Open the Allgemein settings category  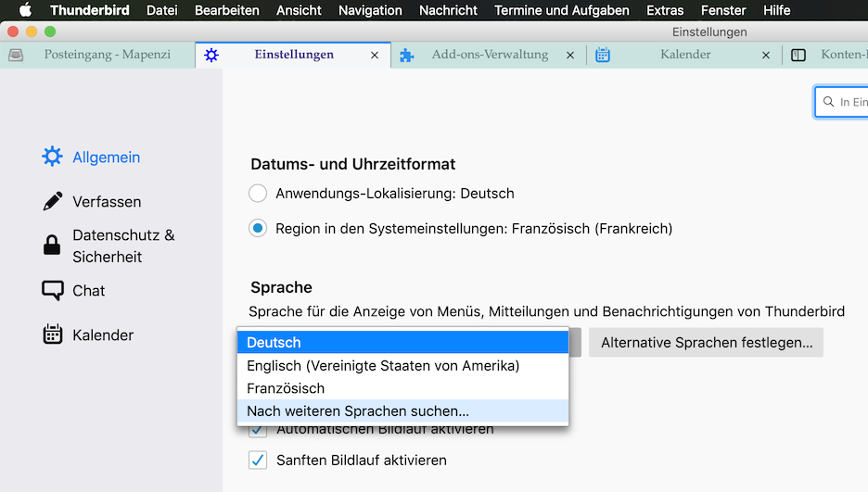107,157
